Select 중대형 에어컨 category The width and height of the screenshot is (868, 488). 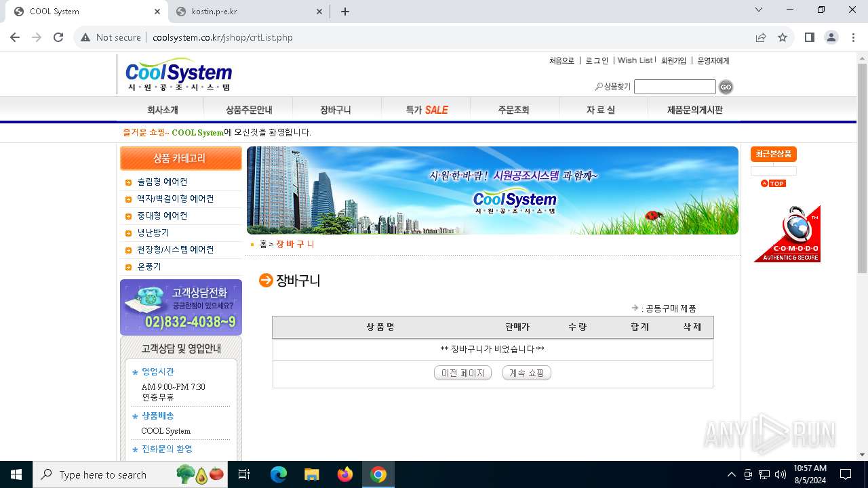162,216
